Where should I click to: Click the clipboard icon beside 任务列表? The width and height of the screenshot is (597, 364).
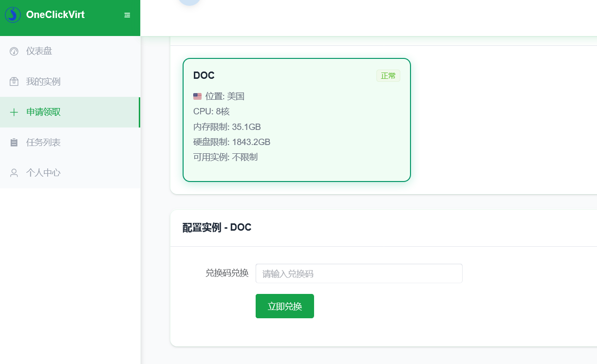tap(14, 143)
